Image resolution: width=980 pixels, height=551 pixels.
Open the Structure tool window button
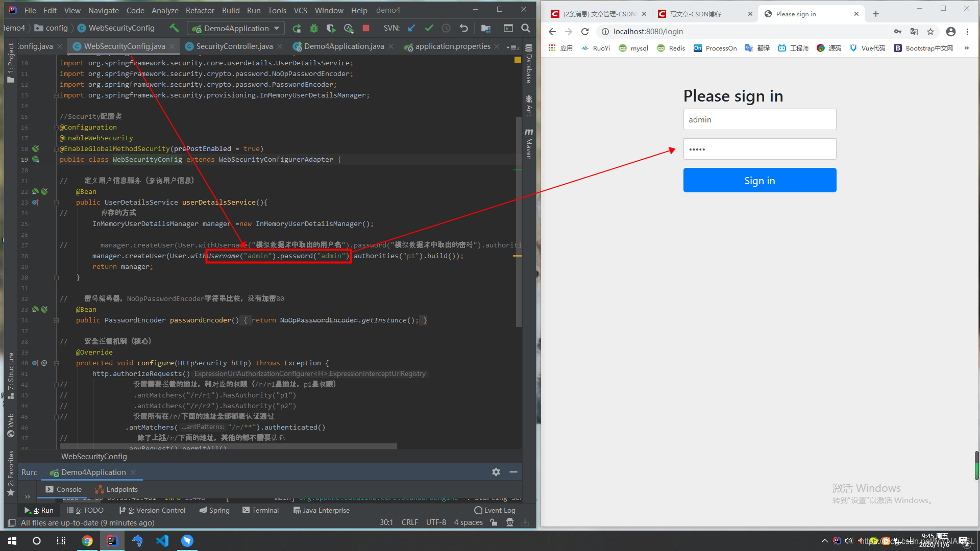pos(11,375)
